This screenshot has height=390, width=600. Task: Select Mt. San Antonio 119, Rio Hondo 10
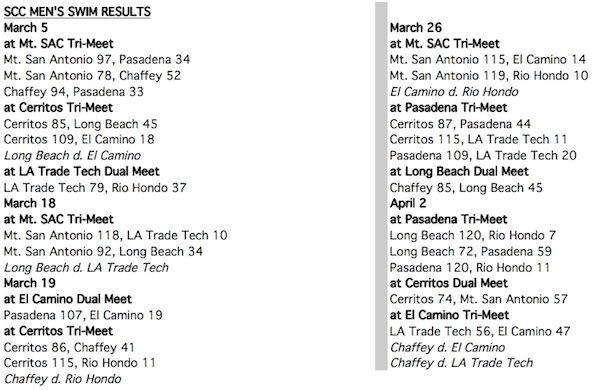point(489,76)
